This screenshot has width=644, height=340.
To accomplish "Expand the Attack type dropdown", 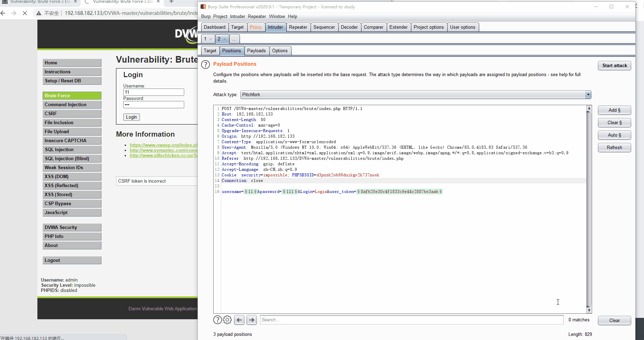I will (x=588, y=95).
